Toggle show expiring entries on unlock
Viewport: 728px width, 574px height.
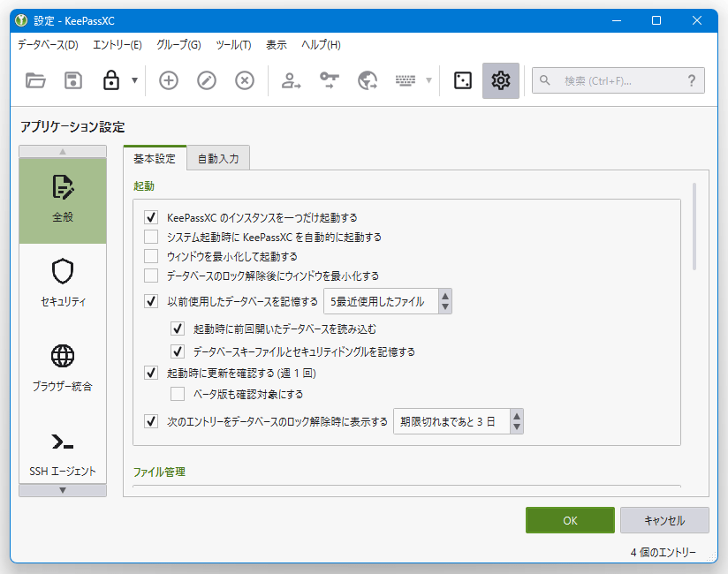click(x=151, y=421)
